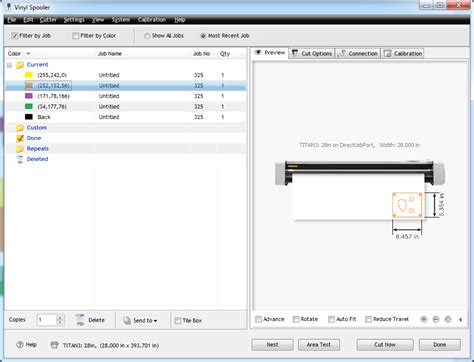Image resolution: width=474 pixels, height=362 pixels.
Task: Enable the Advance checkbox
Action: tap(258, 319)
